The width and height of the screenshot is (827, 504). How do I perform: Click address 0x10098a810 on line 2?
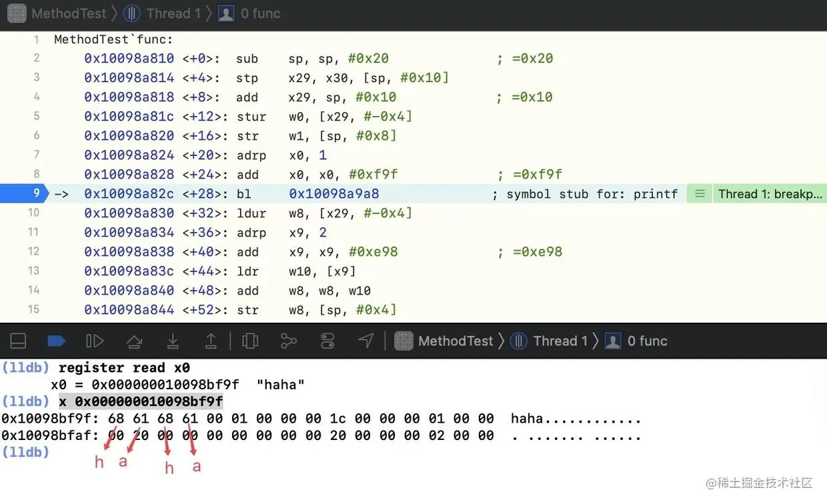(x=129, y=59)
